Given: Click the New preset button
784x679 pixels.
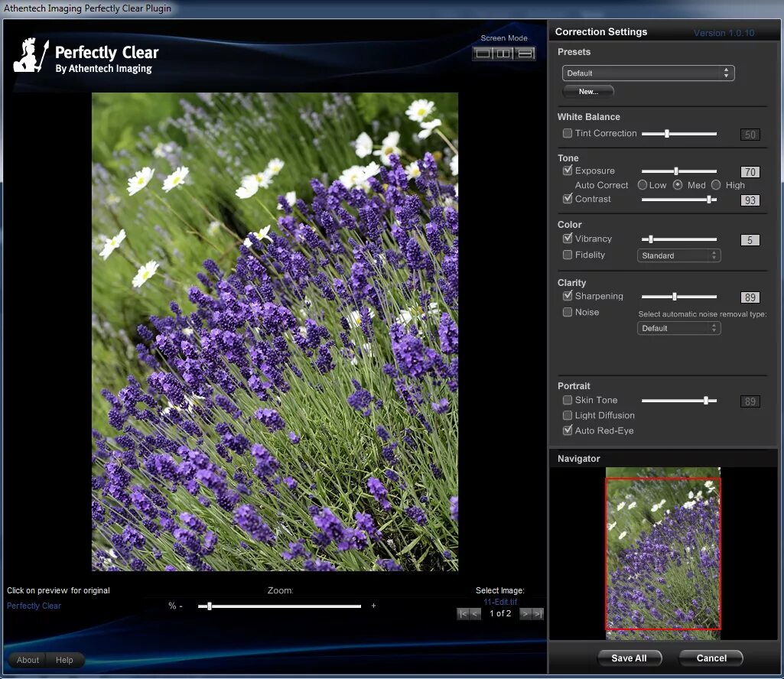Looking at the screenshot, I should point(588,92).
